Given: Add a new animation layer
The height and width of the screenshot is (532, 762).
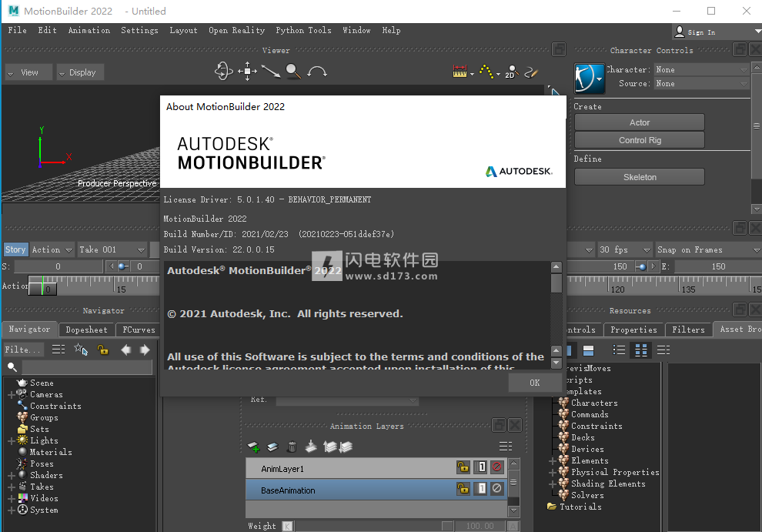Looking at the screenshot, I should pyautogui.click(x=254, y=447).
